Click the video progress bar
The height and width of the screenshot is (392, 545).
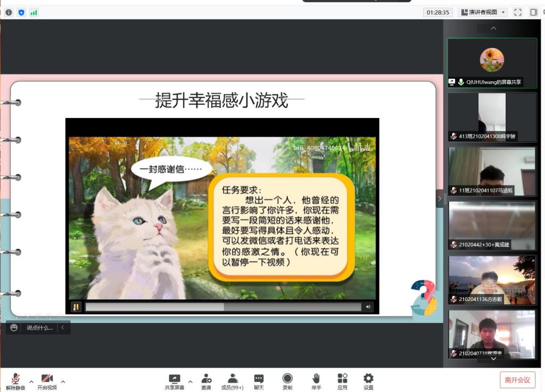(223, 307)
